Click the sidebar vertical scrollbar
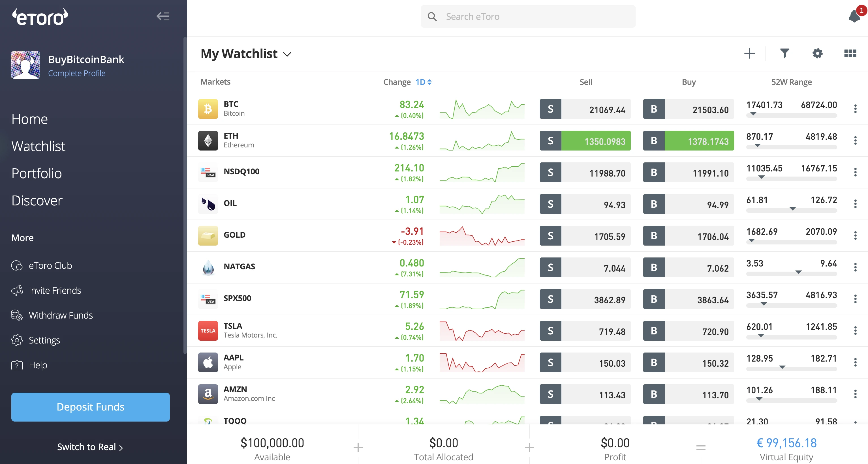Image resolution: width=868 pixels, height=464 pixels. [x=185, y=195]
